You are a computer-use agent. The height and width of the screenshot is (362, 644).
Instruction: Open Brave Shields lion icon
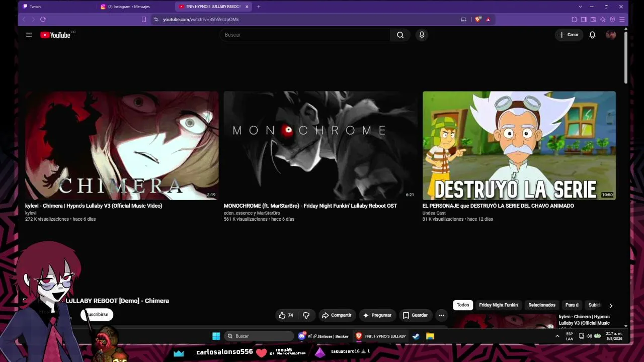click(478, 19)
